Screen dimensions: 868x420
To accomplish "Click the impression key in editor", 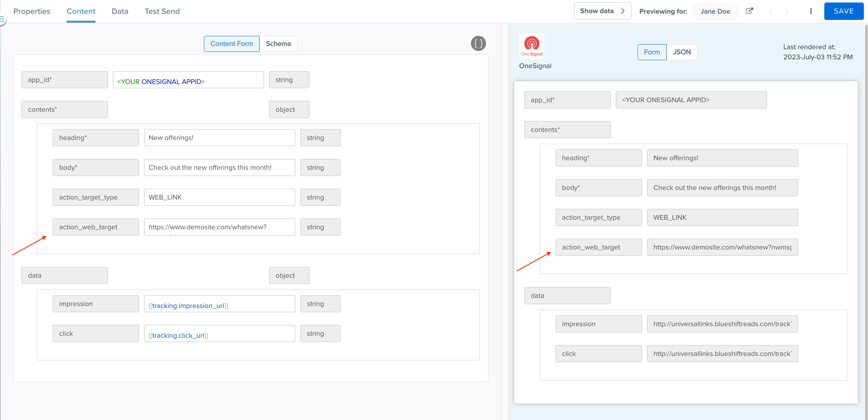I will tap(96, 304).
